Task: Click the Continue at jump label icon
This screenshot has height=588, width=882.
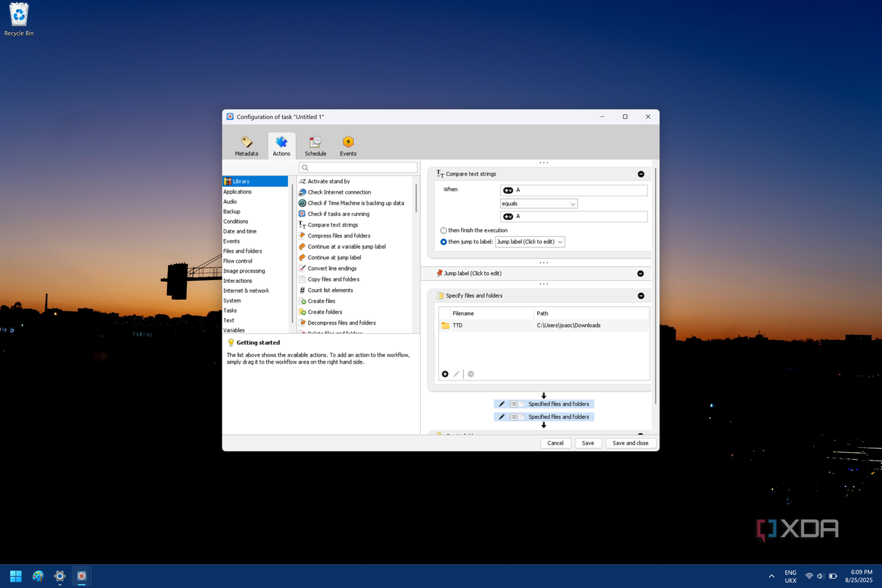Action: pos(302,258)
